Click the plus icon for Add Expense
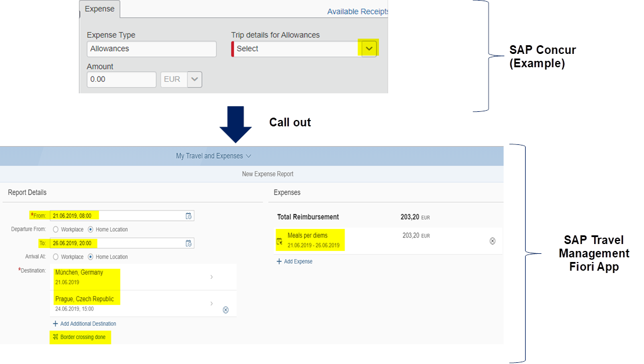 [279, 261]
